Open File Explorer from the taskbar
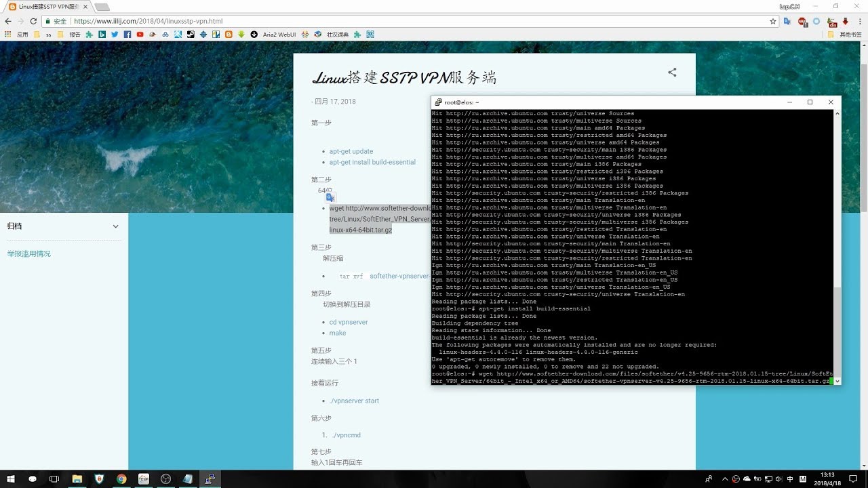Viewport: 868px width, 488px height. coord(77,479)
